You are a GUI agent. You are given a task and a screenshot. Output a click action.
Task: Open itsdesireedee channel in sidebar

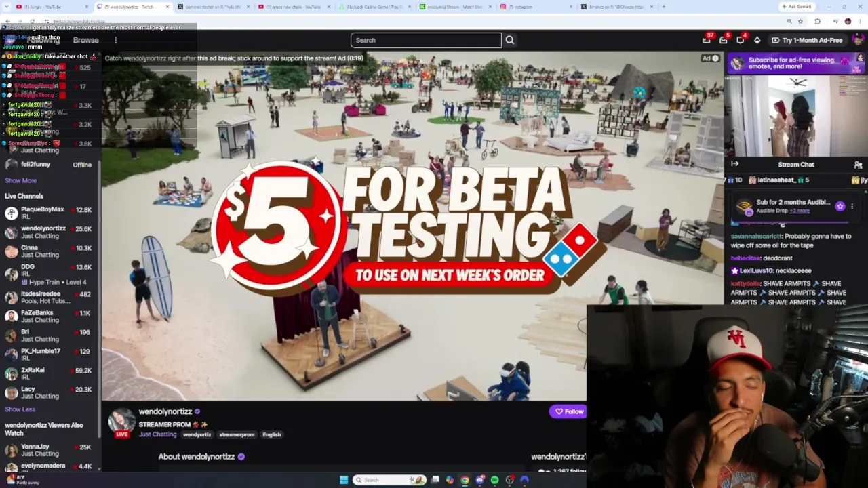tap(50, 298)
